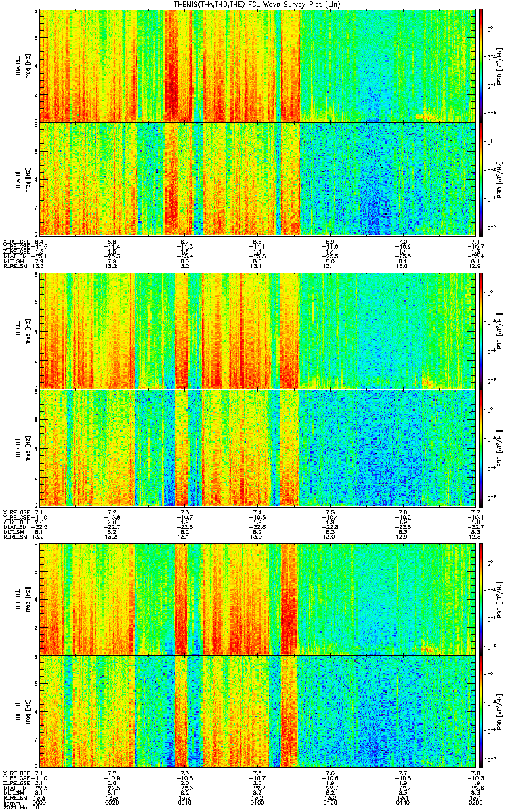Viewport: 508px width, 812px height.
Task: Click the '0040' time tick label
Action: click(184, 802)
